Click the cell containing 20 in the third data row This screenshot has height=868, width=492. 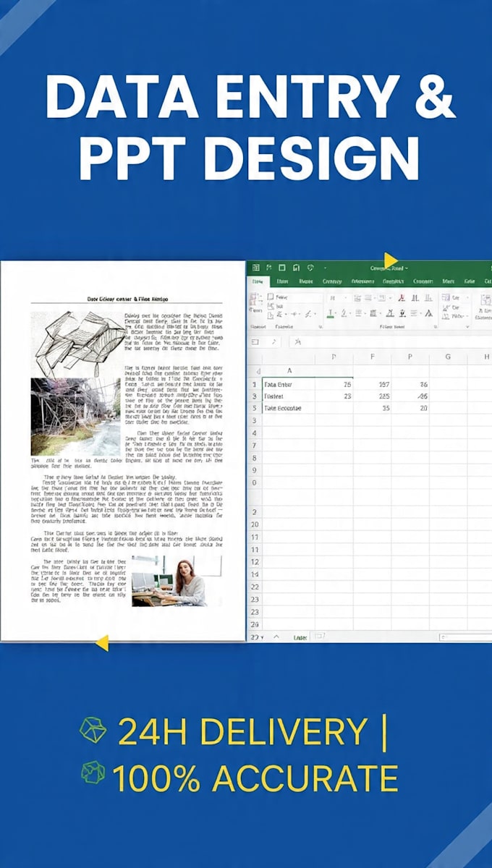pos(411,408)
